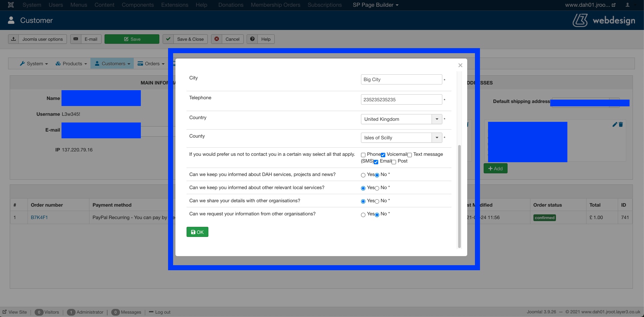This screenshot has width=644, height=317.
Task: Click the Joomla user options upload icon
Action: click(13, 39)
